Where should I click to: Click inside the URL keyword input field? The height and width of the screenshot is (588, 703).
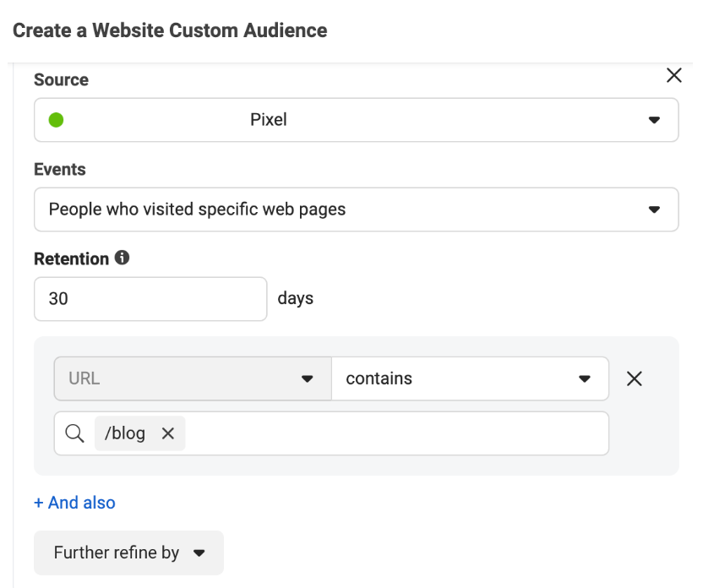point(396,433)
